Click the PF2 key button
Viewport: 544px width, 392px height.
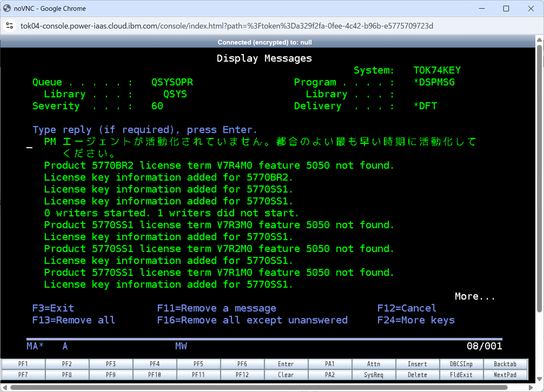tap(67, 364)
